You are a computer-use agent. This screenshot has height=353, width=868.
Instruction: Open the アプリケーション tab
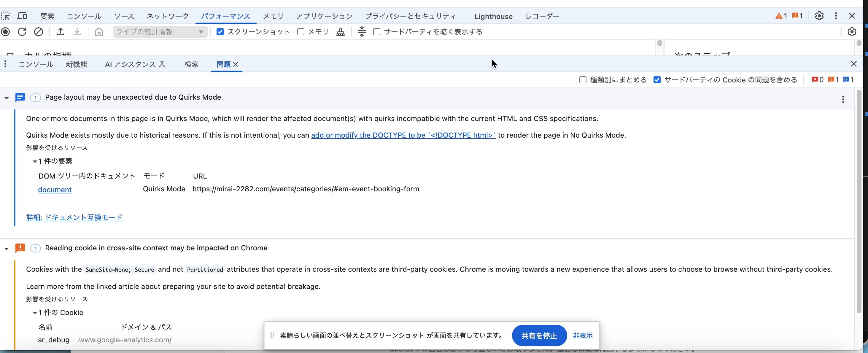[324, 16]
